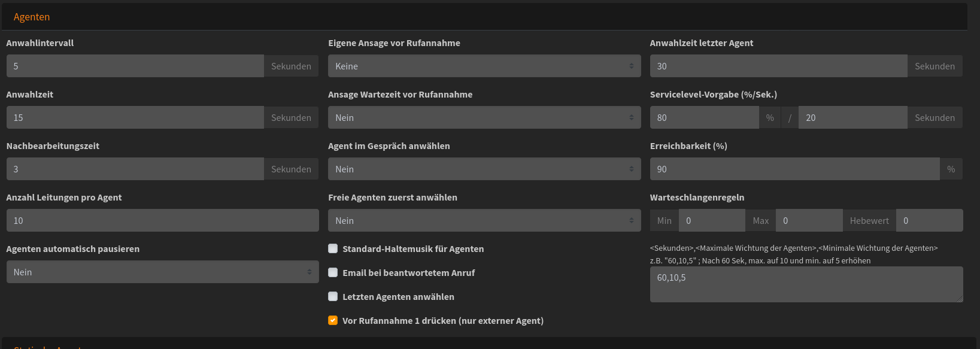Click the Agenten section header
Image resolution: width=980 pixels, height=349 pixels.
pyautogui.click(x=32, y=17)
